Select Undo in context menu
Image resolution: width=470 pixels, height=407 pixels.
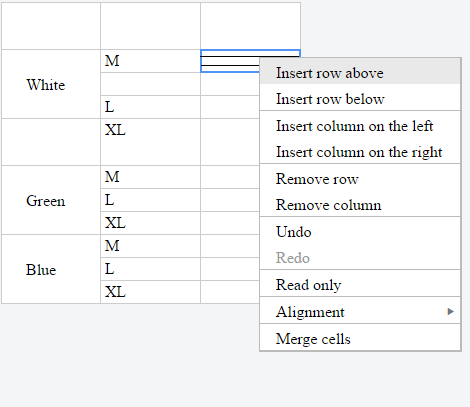(360, 232)
